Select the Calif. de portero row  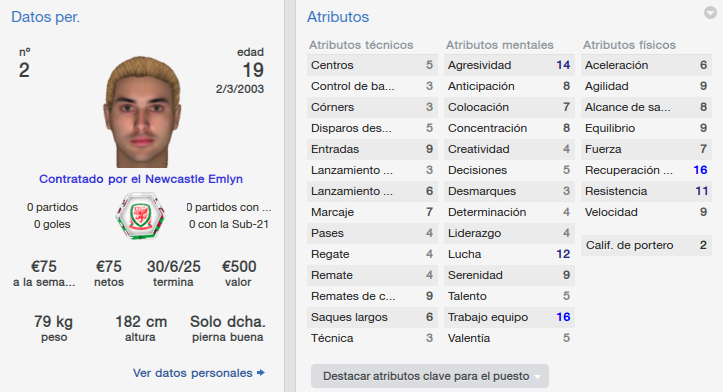coord(646,245)
